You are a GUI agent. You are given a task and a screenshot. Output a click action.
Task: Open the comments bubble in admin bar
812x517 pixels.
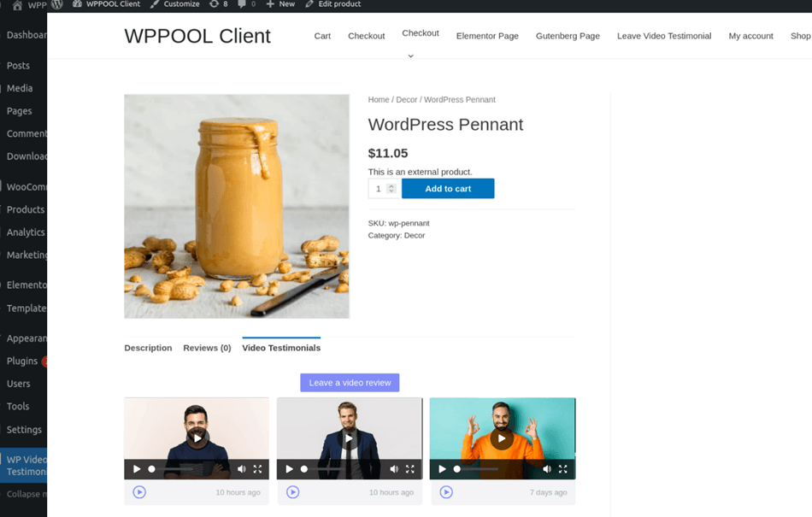[246, 4]
